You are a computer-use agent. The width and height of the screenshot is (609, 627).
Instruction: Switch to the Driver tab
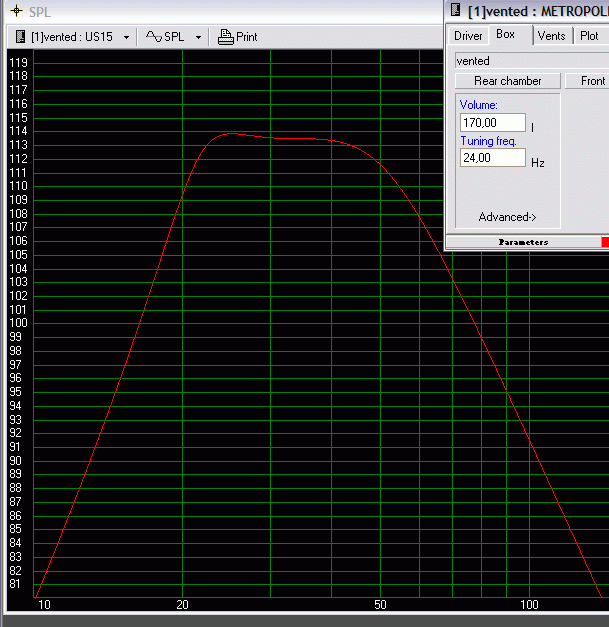pos(468,36)
